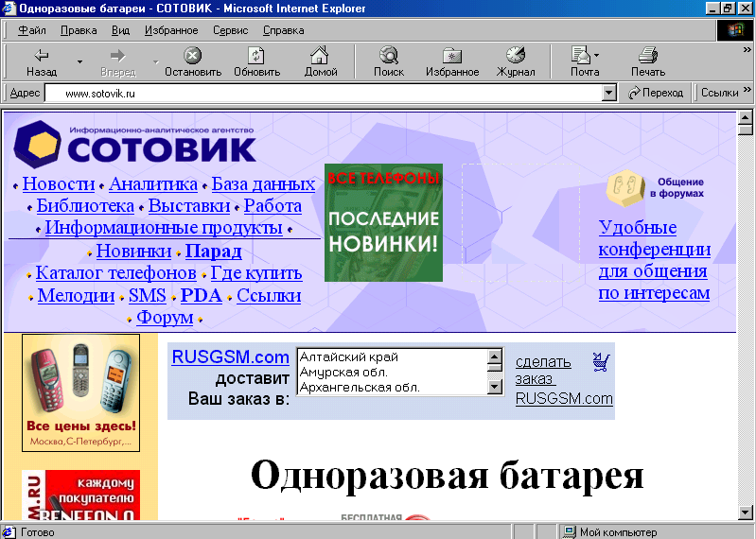Expand toolbar overflow chevron beside Печать
The height and width of the screenshot is (539, 756).
(747, 49)
